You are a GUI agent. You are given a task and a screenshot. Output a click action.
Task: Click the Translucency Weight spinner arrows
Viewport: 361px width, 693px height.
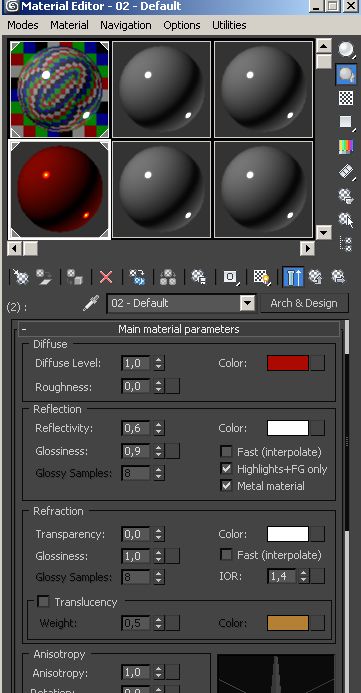point(159,623)
